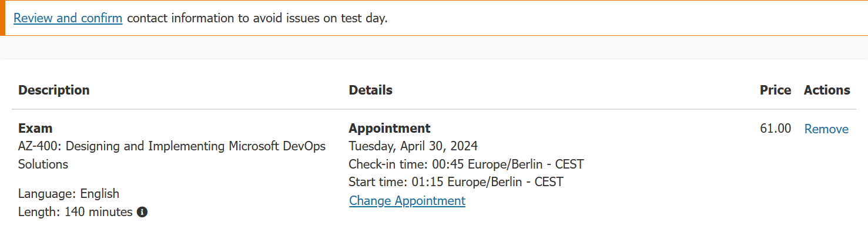This screenshot has width=868, height=249.
Task: Click the Language: English text
Action: [68, 194]
